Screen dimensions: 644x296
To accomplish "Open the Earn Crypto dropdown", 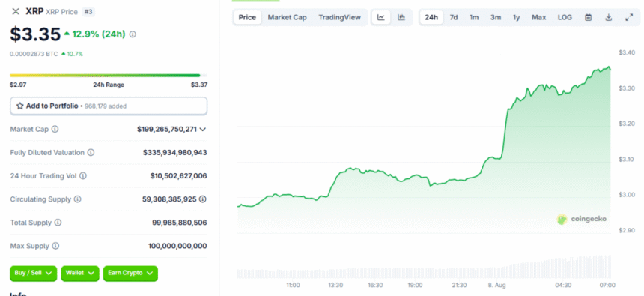I will point(130,273).
